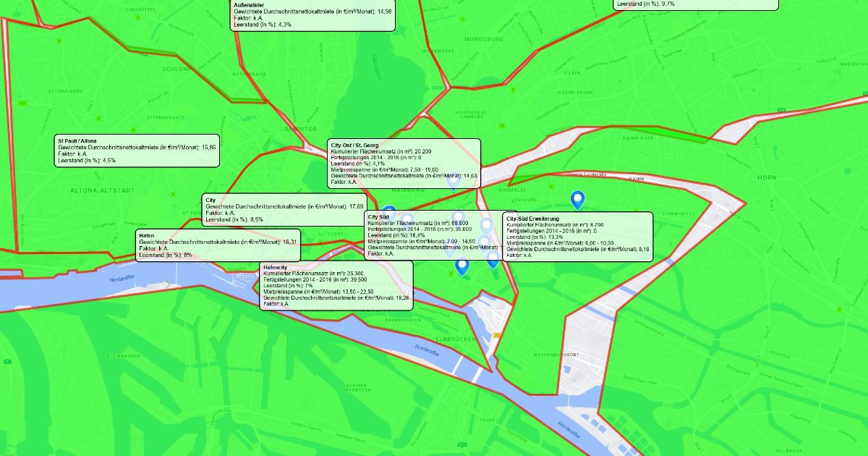Click the Außenalster label title
Viewport: 868px width, 456px height.
(x=248, y=5)
